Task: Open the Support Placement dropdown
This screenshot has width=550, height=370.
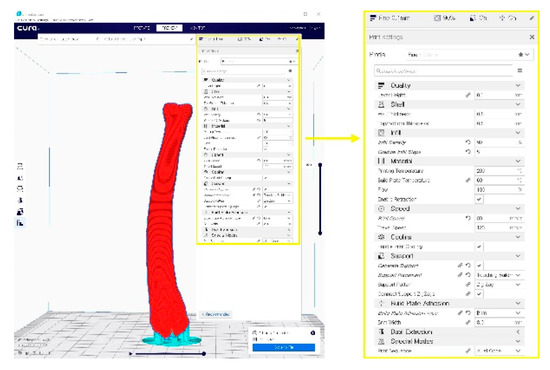Action: tap(499, 275)
